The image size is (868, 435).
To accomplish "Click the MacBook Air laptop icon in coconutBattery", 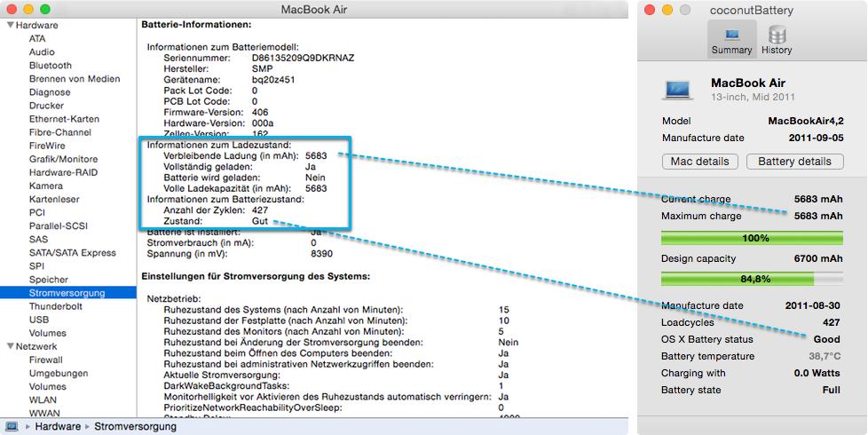I will click(677, 90).
